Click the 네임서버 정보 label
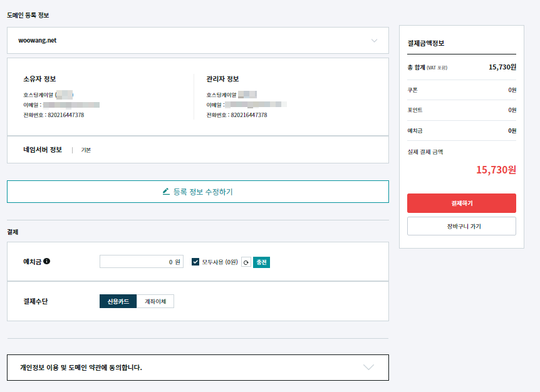The image size is (540, 392). click(x=43, y=150)
